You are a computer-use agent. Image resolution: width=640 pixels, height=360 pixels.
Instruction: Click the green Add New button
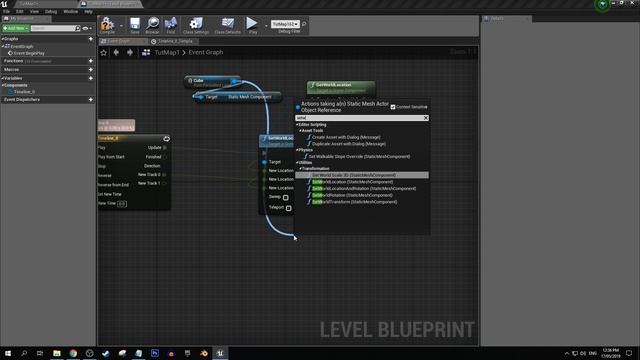click(x=16, y=28)
